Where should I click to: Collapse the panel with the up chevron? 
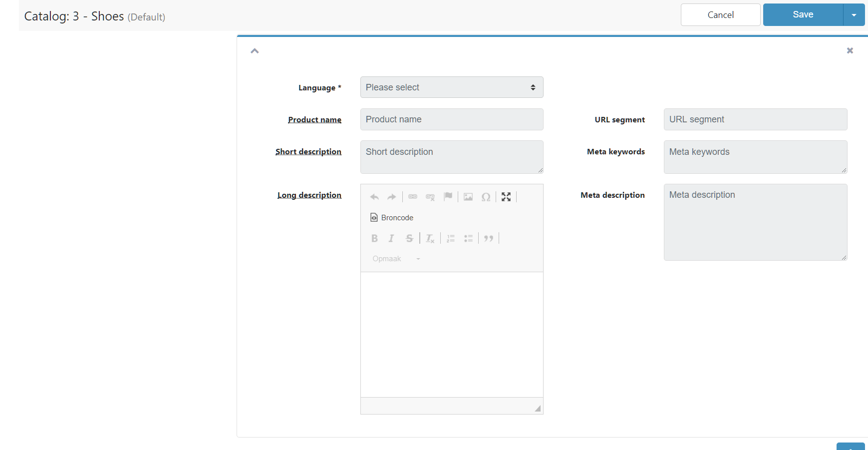pyautogui.click(x=255, y=50)
